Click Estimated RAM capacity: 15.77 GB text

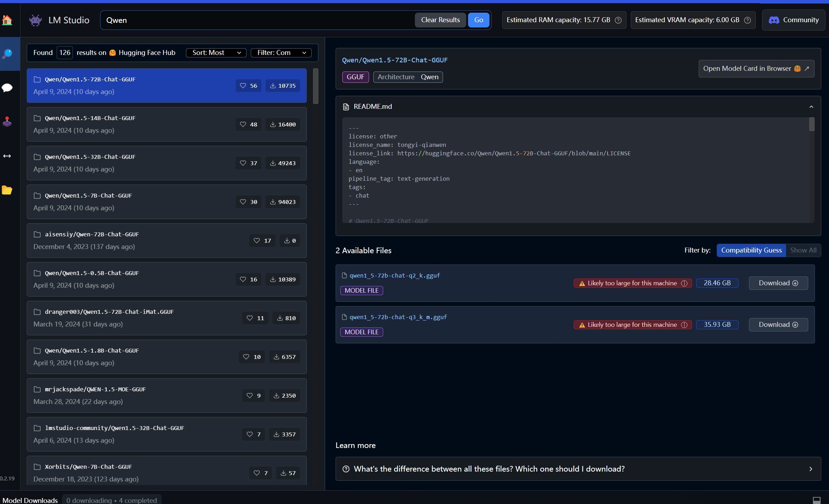558,20
